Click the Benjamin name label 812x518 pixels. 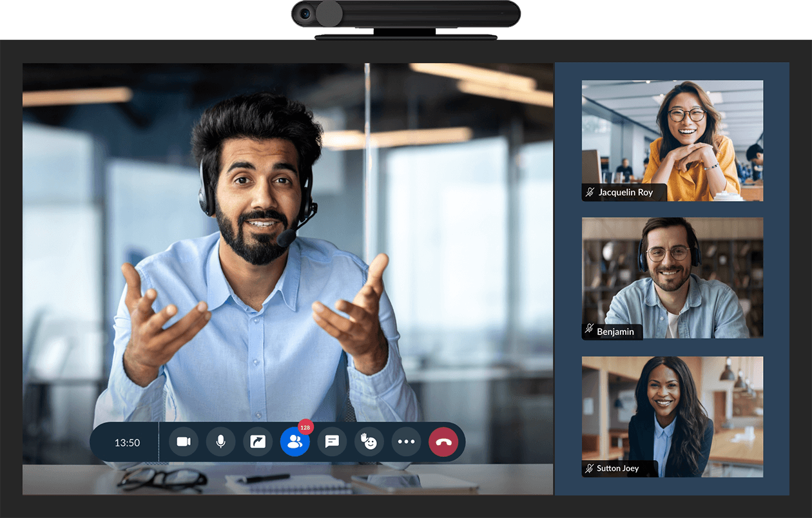[615, 332]
